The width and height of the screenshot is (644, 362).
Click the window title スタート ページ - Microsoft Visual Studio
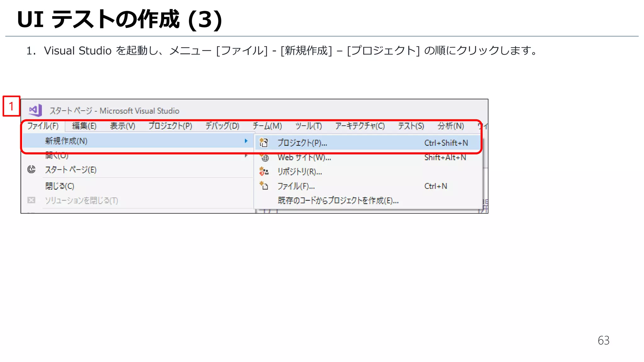pyautogui.click(x=114, y=111)
